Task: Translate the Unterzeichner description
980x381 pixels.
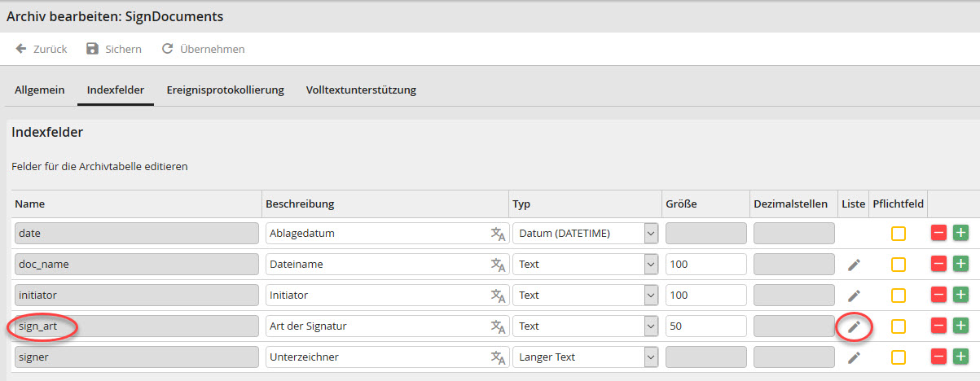Action: 498,357
